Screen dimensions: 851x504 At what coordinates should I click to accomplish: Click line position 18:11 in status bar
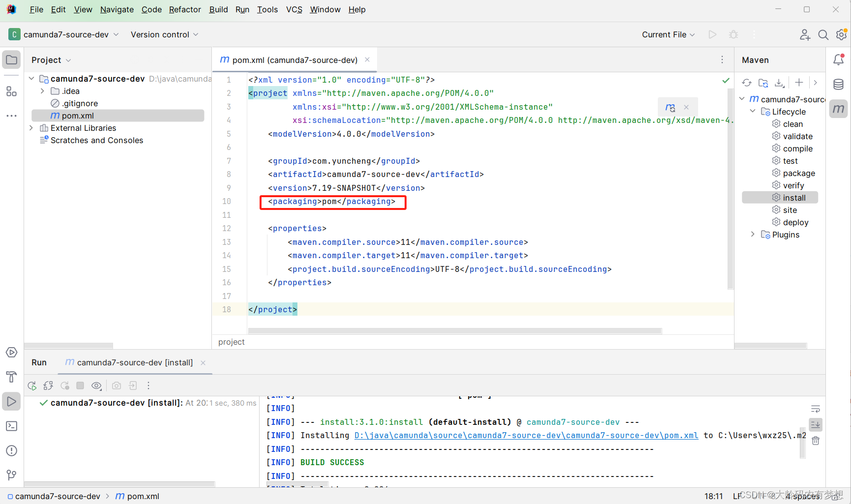coord(713,496)
